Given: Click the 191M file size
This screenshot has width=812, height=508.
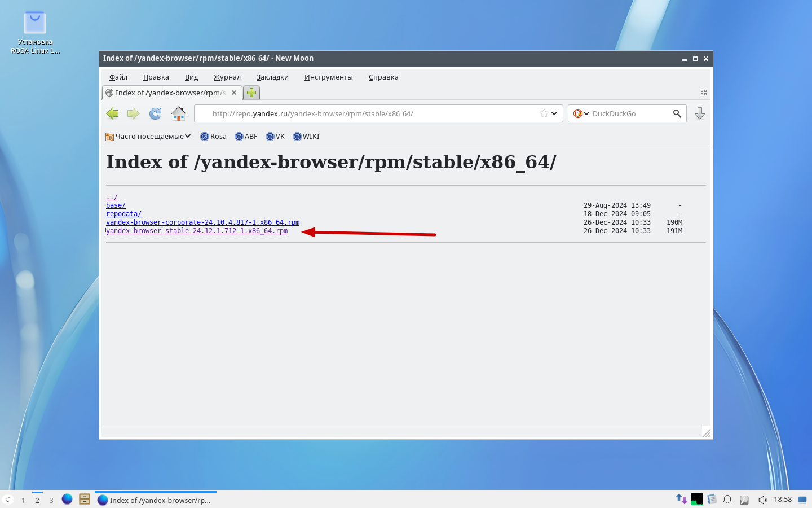Looking at the screenshot, I should 674,231.
